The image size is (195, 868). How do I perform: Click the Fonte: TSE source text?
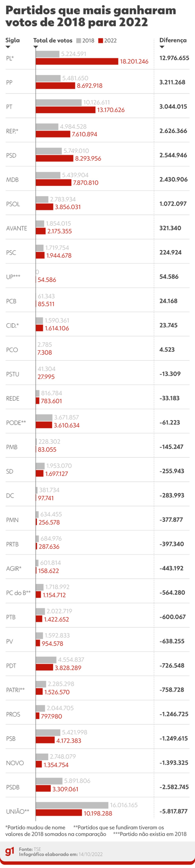point(30,849)
